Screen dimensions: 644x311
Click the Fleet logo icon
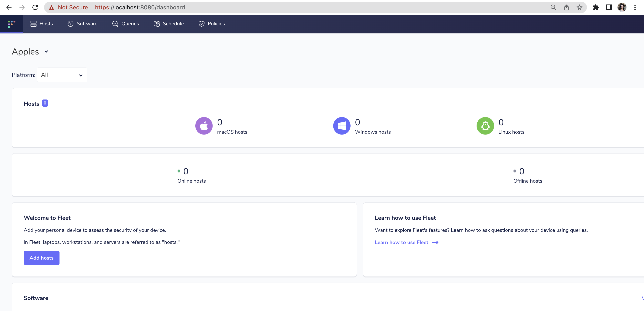coord(11,24)
